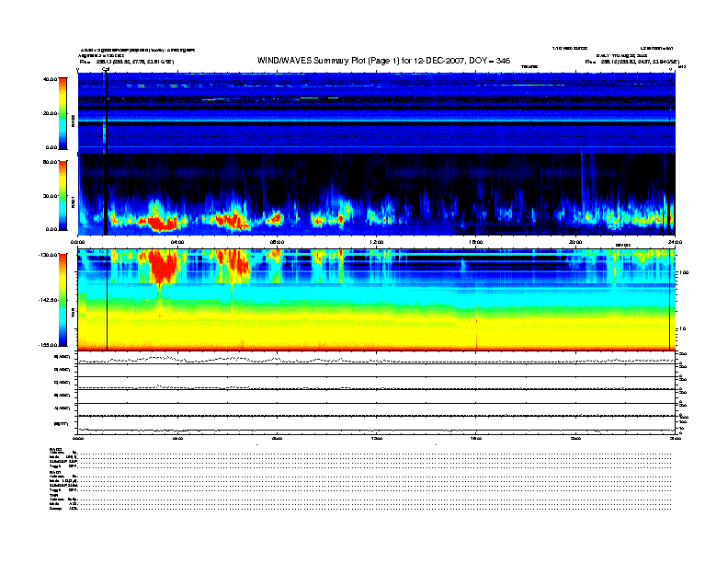Click 0.00 label on the second color scale
The width and height of the screenshot is (728, 563).
click(51, 229)
